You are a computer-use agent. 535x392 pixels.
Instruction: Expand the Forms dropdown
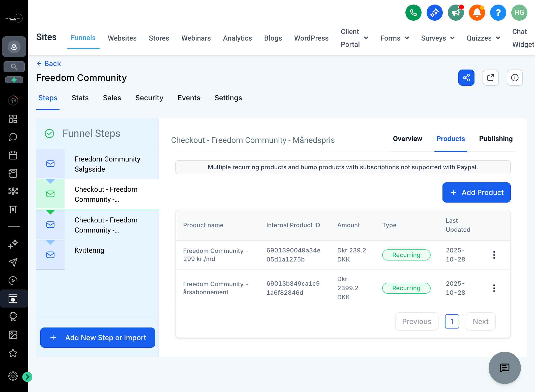pos(395,38)
